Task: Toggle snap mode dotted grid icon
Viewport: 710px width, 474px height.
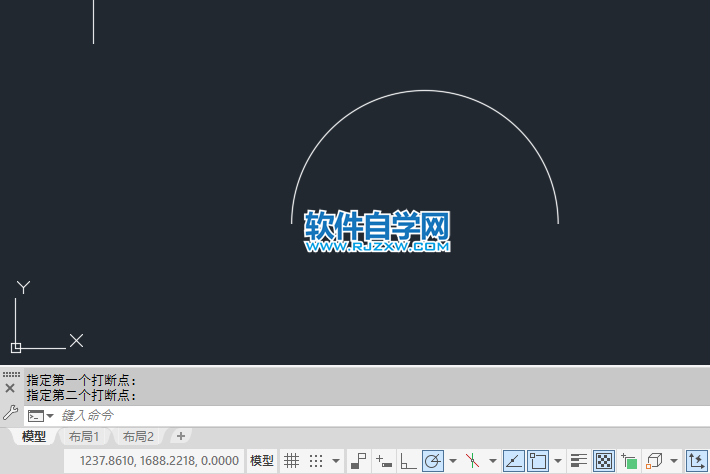Action: 316,461
